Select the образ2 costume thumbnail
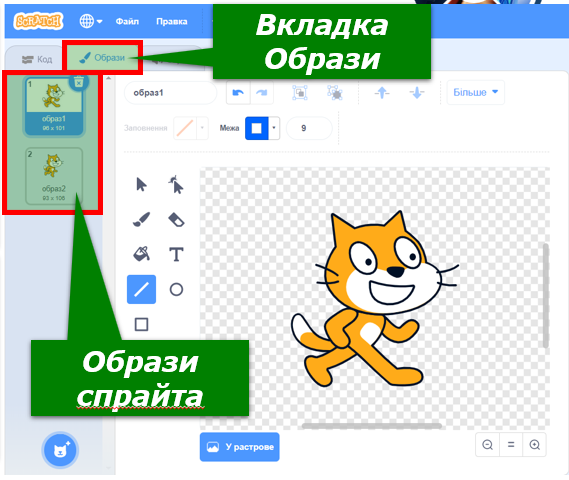The height and width of the screenshot is (480, 569). (x=54, y=176)
